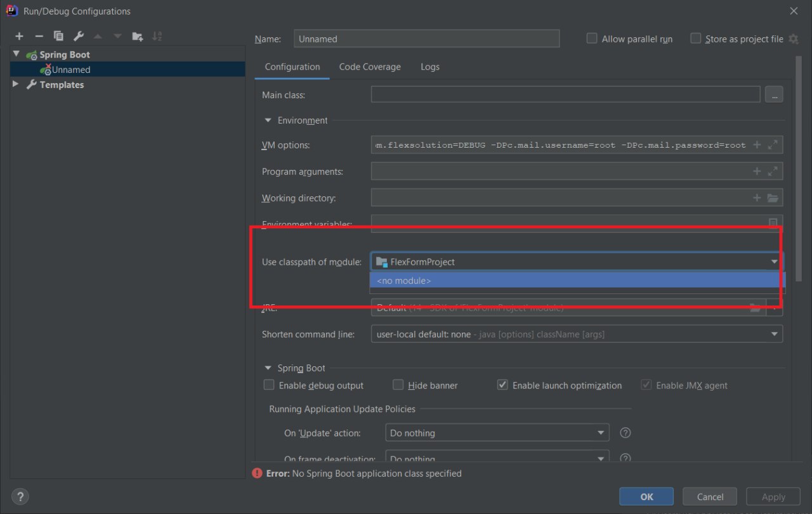Open the help question mark button
Image resolution: width=812 pixels, height=514 pixels.
click(x=20, y=496)
